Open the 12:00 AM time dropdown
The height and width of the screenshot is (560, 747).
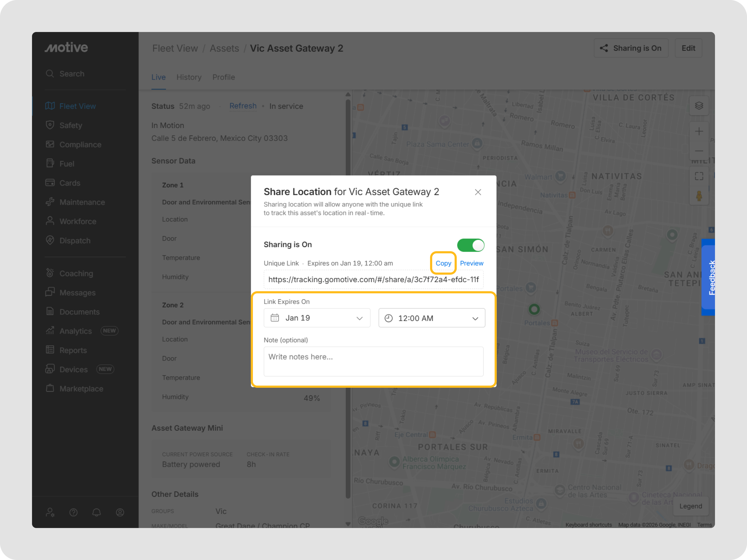click(432, 318)
